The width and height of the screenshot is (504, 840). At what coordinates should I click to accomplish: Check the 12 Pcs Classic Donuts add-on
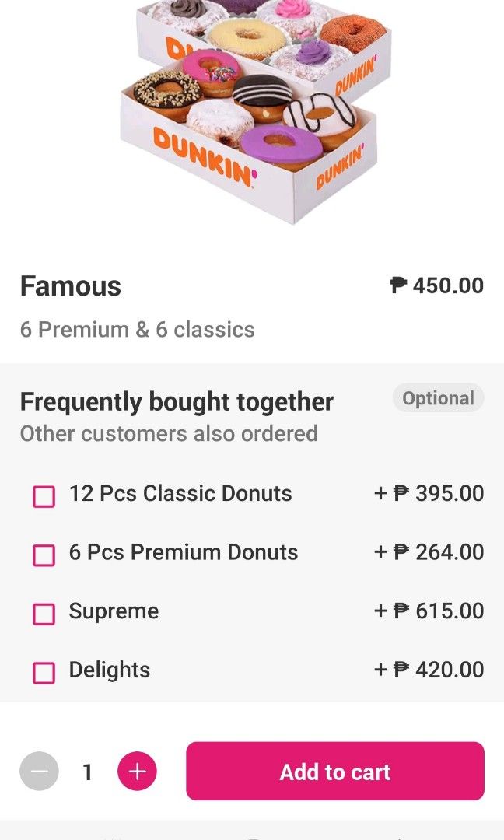point(44,494)
